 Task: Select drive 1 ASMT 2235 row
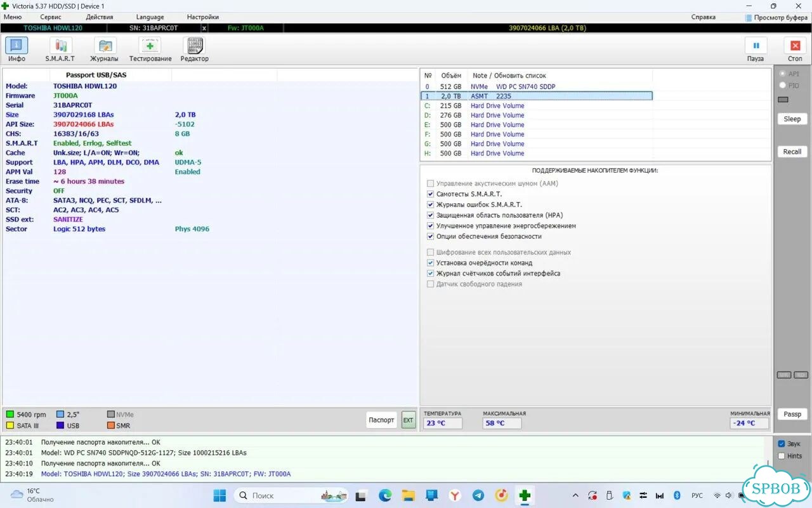pyautogui.click(x=537, y=96)
